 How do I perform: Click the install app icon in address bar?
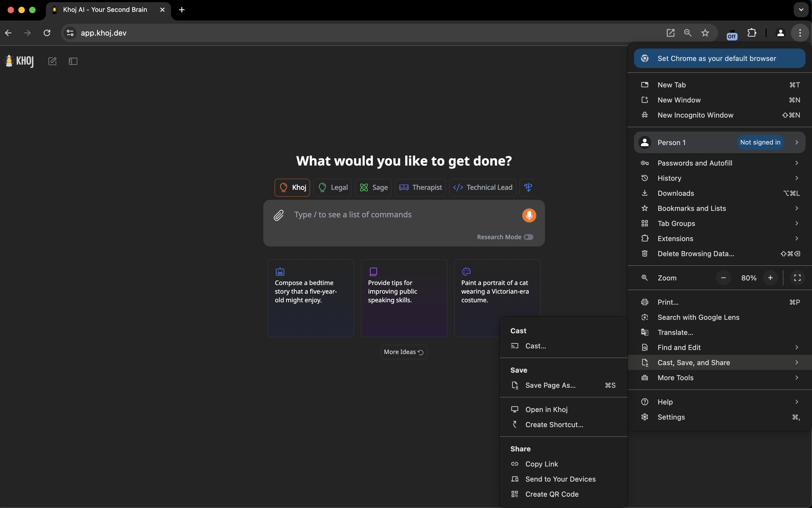[670, 33]
